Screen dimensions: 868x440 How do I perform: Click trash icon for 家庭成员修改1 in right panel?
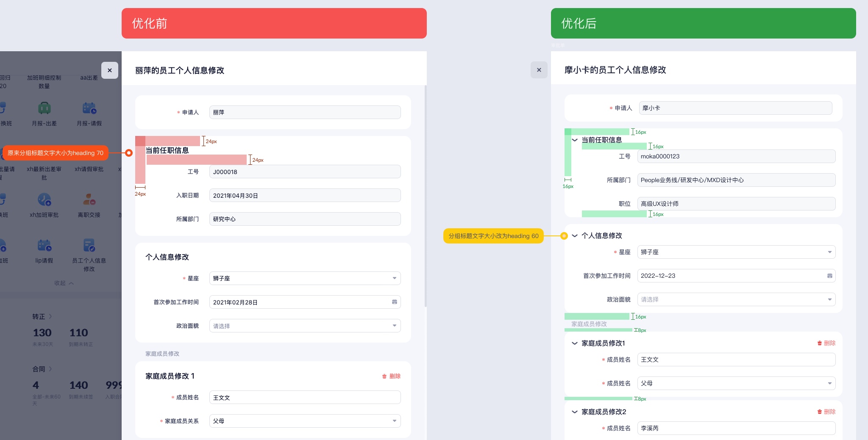(820, 343)
